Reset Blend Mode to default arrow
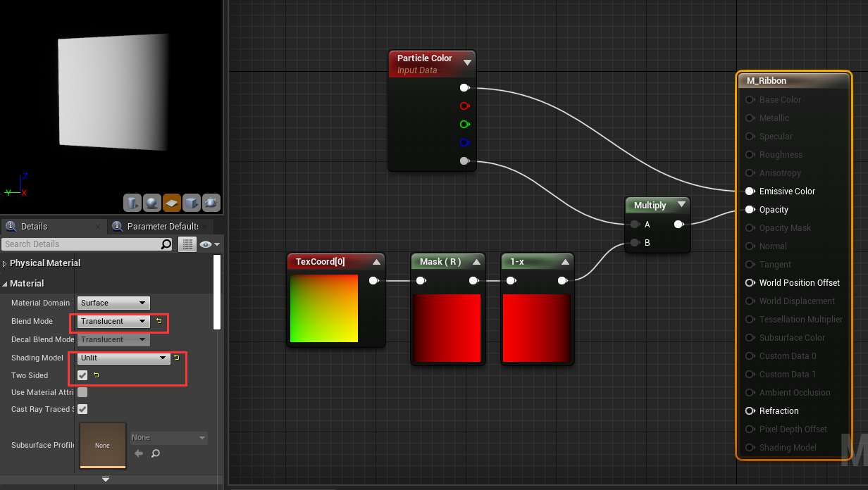The image size is (868, 490). (159, 321)
